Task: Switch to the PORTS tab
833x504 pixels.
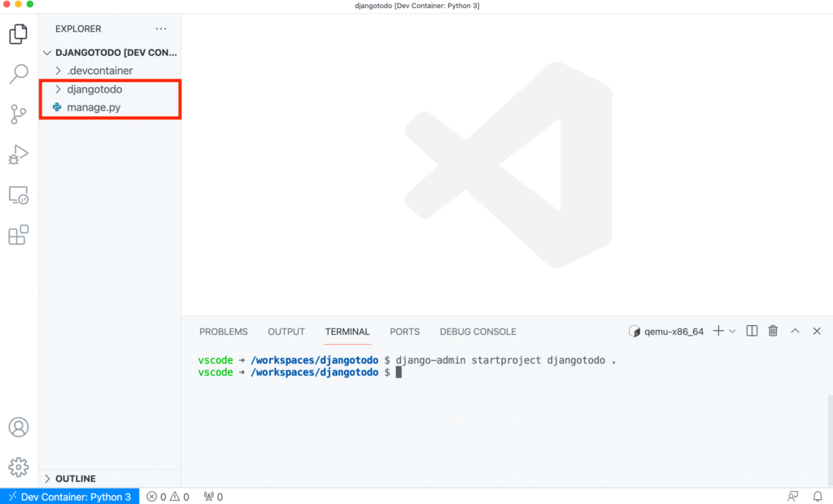Action: click(x=404, y=332)
